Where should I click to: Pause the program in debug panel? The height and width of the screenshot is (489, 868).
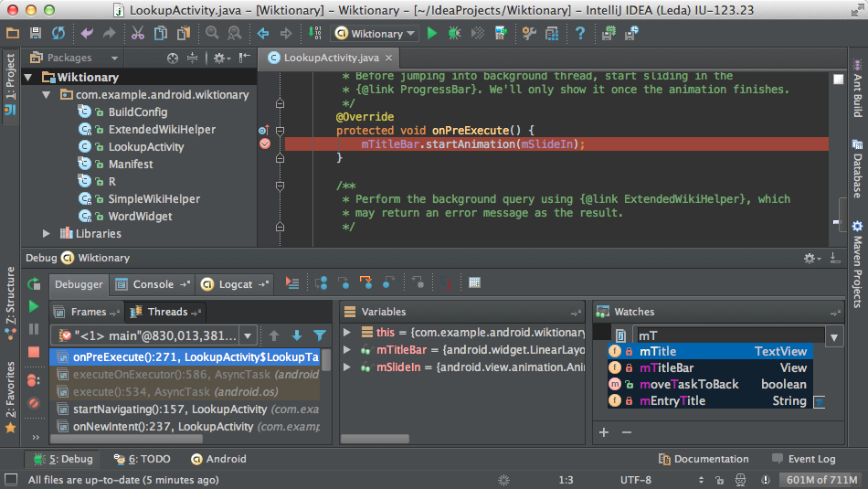click(x=34, y=329)
